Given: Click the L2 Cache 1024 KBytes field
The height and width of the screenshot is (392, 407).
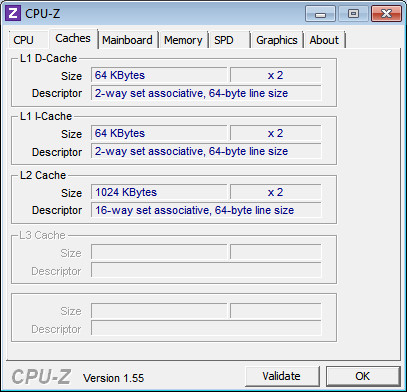Looking at the screenshot, I should pyautogui.click(x=159, y=192).
